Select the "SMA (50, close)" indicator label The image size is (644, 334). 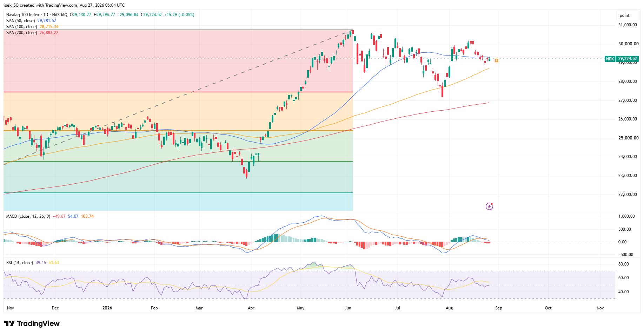[x=21, y=21]
